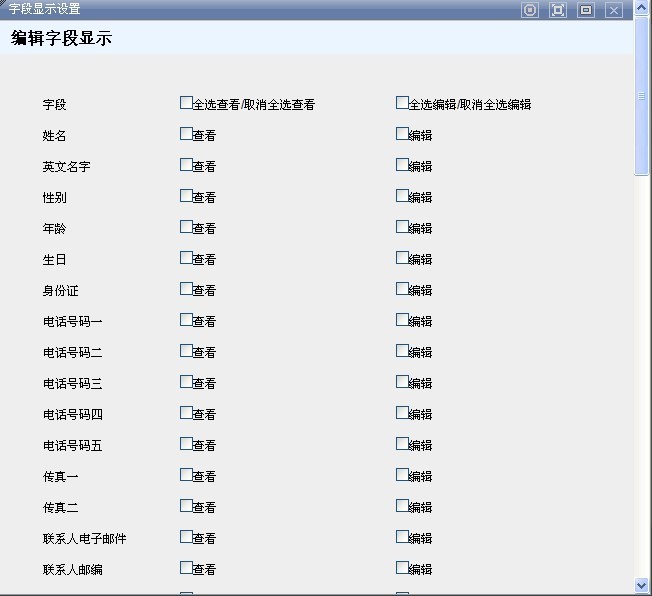Click the fullscreen expand icon in title bar
Screen dimensions: 652x596
[x=558, y=10]
